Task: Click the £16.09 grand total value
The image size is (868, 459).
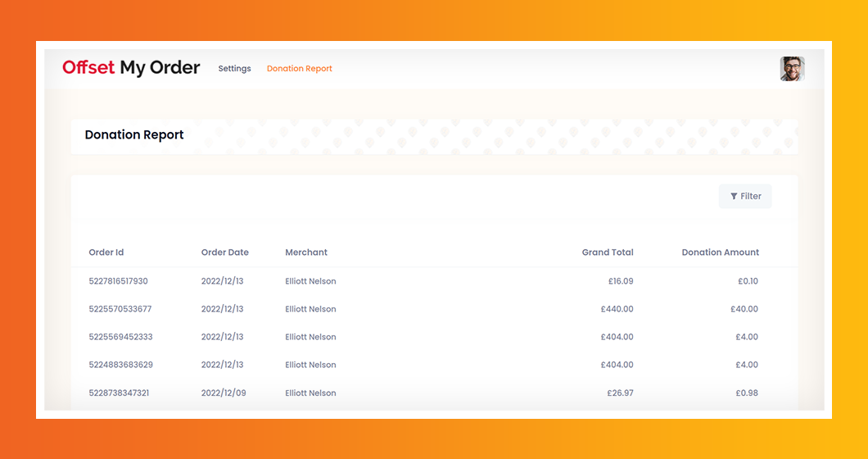Action: 620,281
